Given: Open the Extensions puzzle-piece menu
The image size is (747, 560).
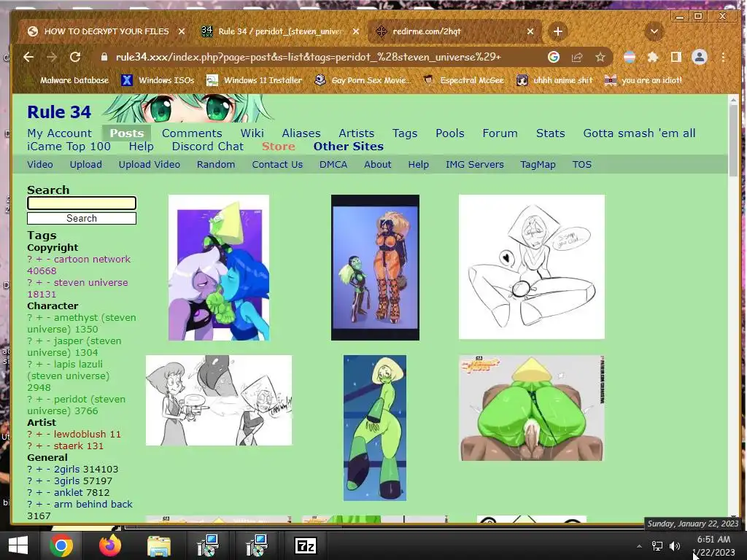Looking at the screenshot, I should tap(653, 57).
